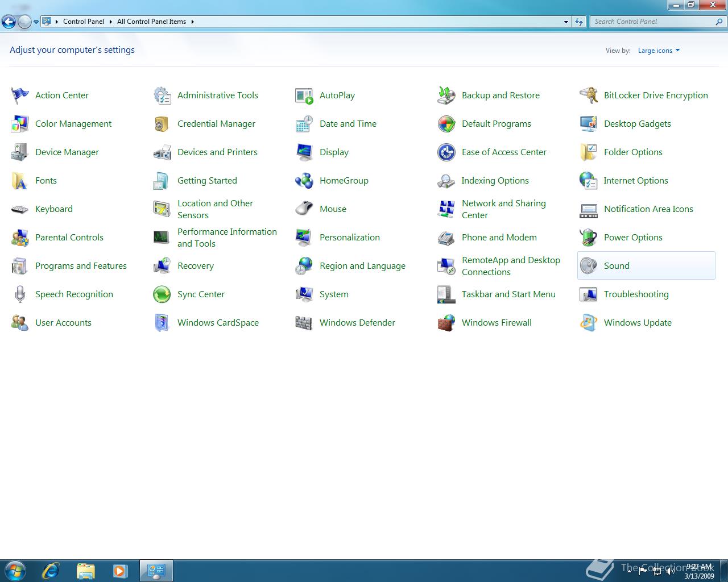728x582 pixels.
Task: Launch Windows Media Player from taskbar
Action: (x=120, y=571)
